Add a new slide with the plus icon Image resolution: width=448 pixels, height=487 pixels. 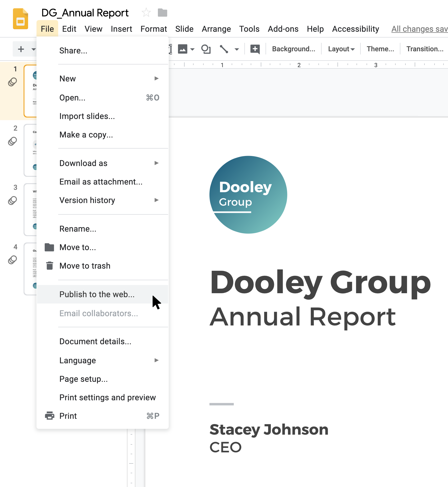coord(21,49)
